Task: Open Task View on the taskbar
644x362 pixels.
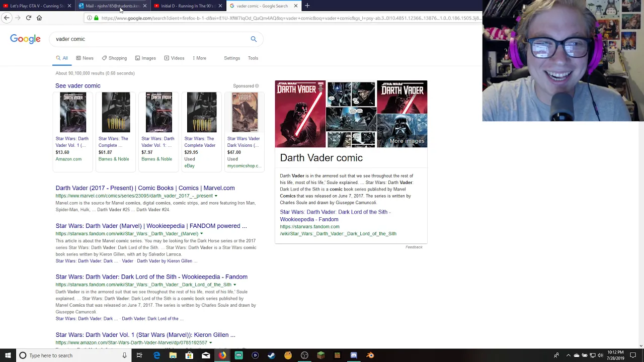Action: pyautogui.click(x=139, y=355)
